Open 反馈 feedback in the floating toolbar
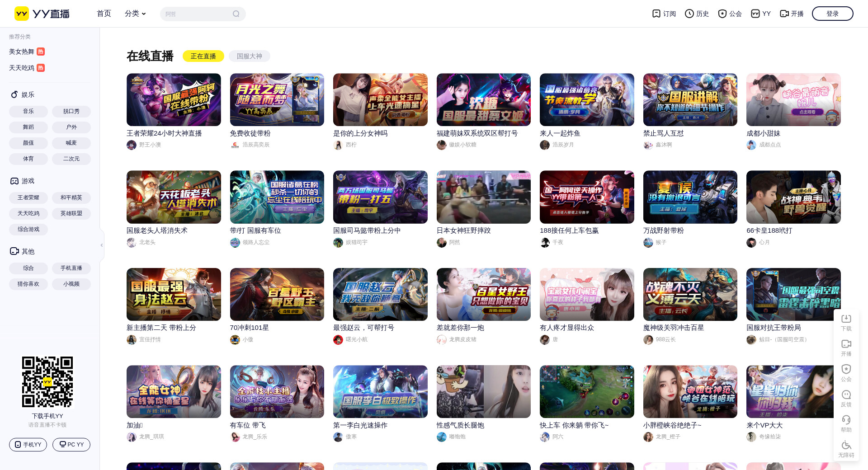The height and width of the screenshot is (470, 868). 846,399
